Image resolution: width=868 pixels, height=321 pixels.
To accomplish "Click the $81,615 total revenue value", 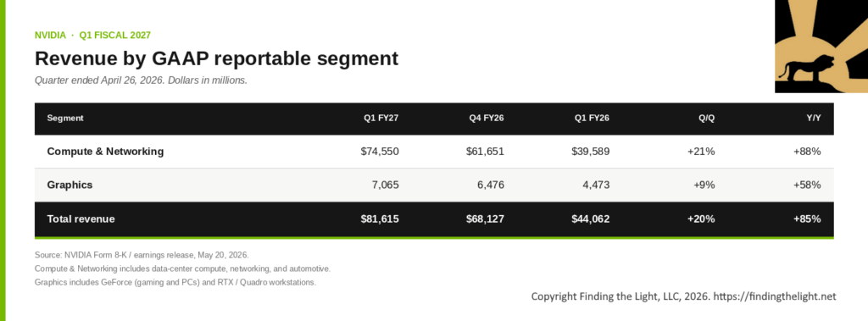I will (x=379, y=219).
